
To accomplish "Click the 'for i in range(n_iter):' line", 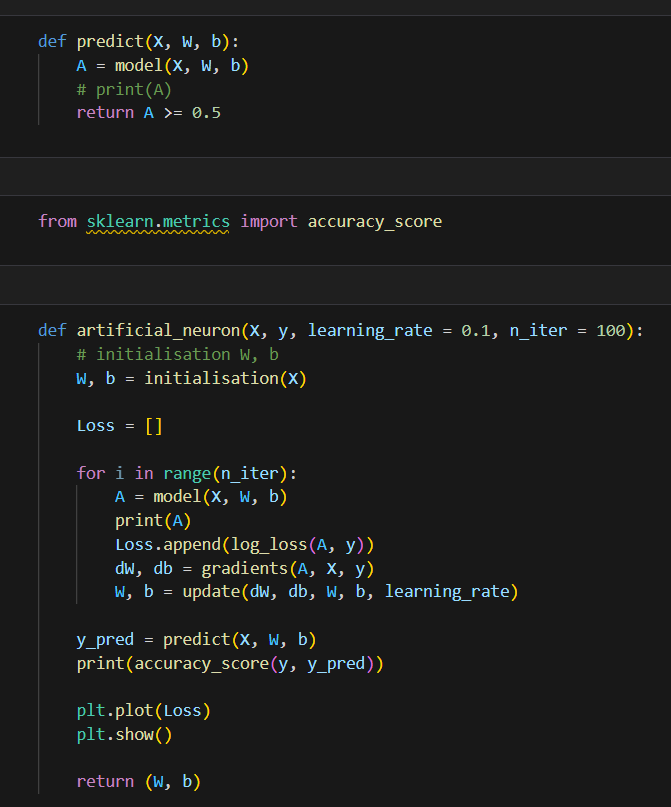I will click(187, 473).
